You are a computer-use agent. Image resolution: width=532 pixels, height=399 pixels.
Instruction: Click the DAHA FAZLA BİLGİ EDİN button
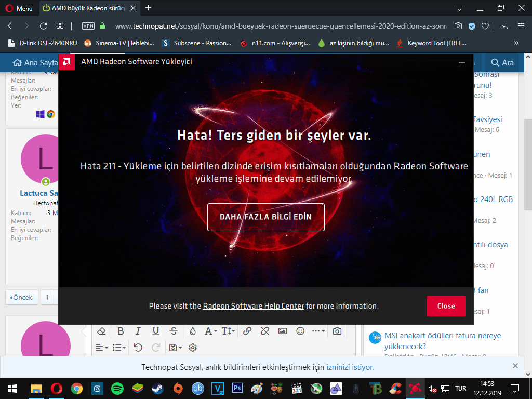point(265,217)
